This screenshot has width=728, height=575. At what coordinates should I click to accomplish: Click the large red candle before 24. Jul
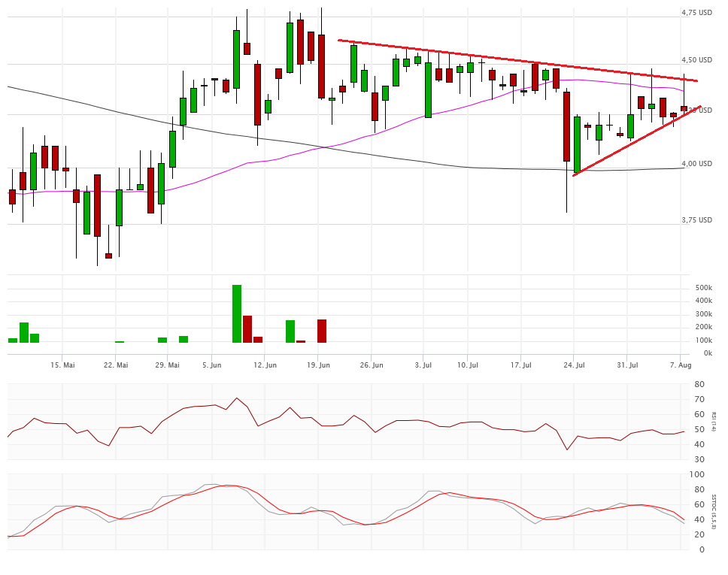tap(566, 126)
